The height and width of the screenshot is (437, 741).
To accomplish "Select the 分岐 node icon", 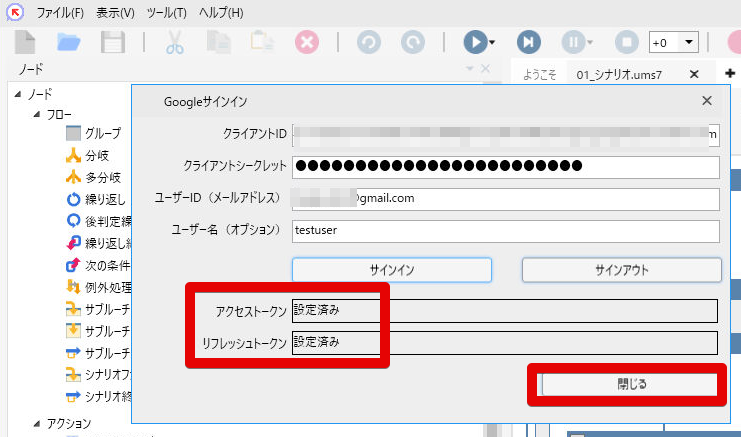I will point(73,155).
